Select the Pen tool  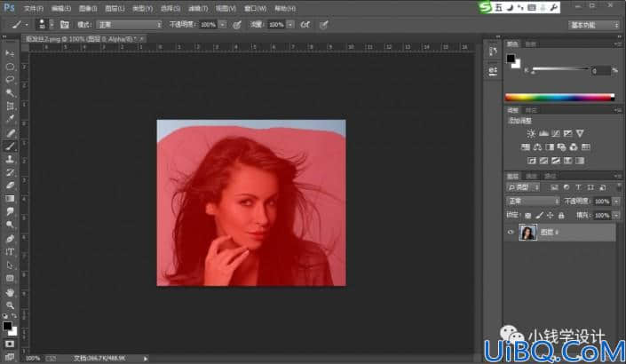pyautogui.click(x=10, y=239)
